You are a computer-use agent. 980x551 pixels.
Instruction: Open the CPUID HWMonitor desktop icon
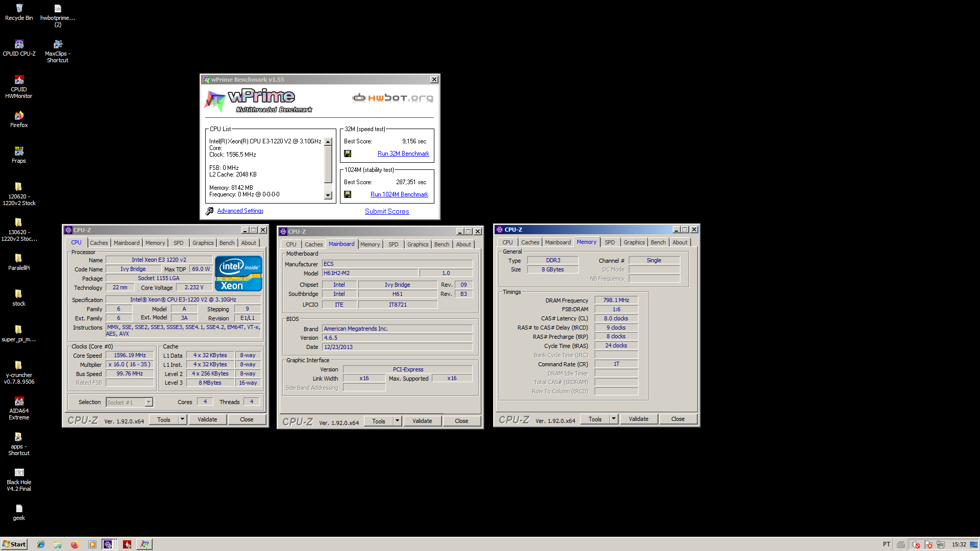click(x=19, y=87)
